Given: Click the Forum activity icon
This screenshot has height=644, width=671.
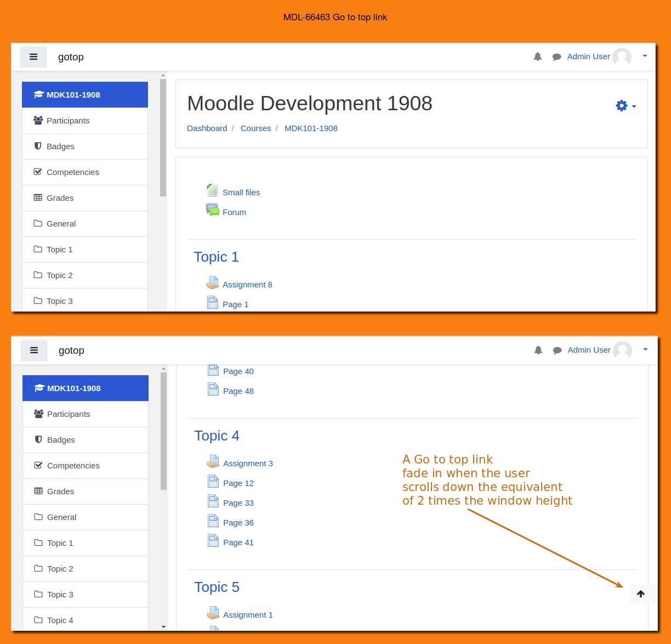Looking at the screenshot, I should point(213,210).
